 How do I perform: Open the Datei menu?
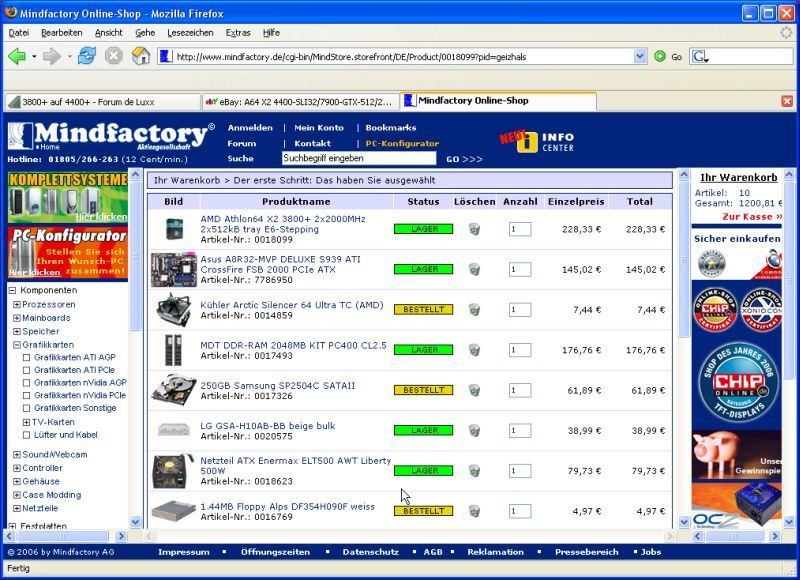18,33
